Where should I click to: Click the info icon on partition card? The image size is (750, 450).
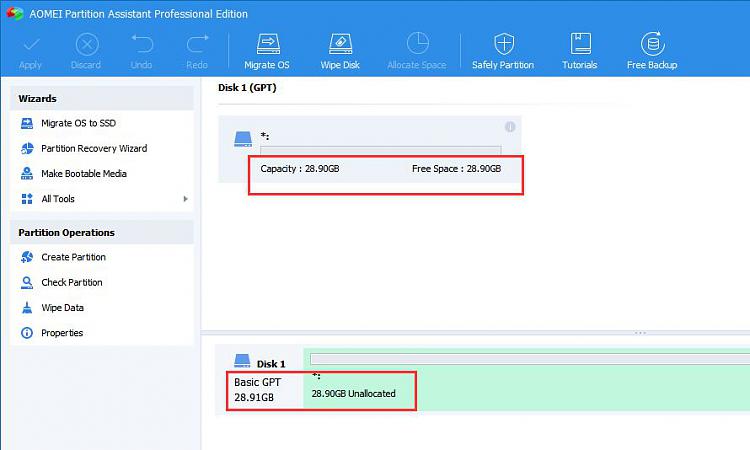click(x=510, y=127)
